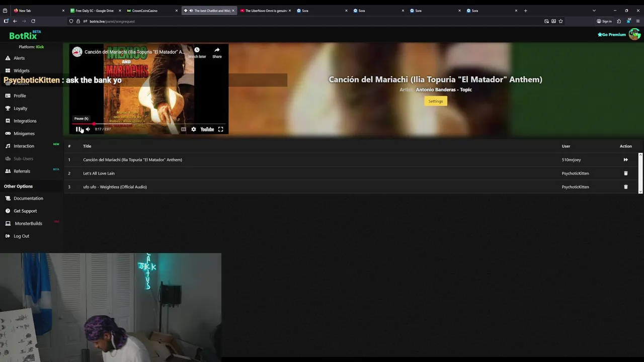Open song request Settings button

pos(436,101)
